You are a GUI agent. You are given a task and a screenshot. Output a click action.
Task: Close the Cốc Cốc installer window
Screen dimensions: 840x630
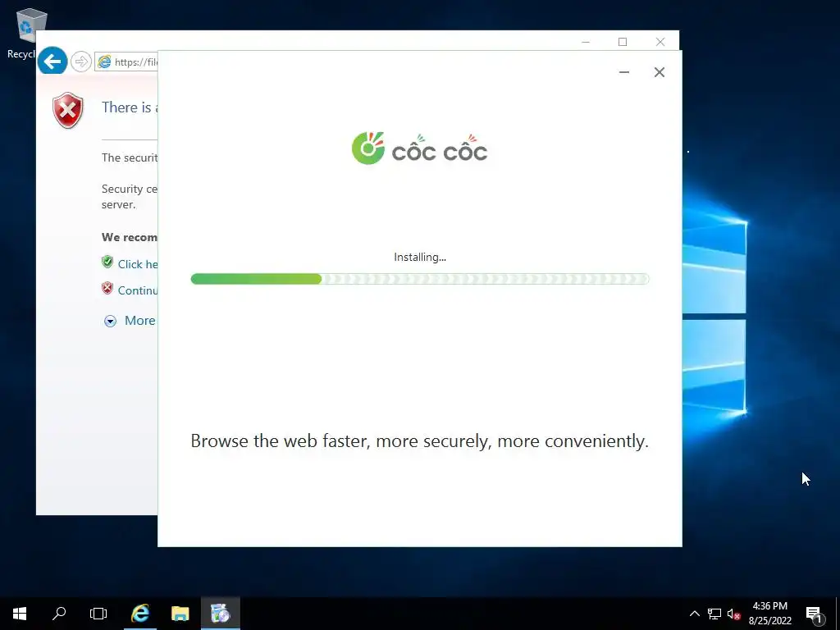click(660, 72)
